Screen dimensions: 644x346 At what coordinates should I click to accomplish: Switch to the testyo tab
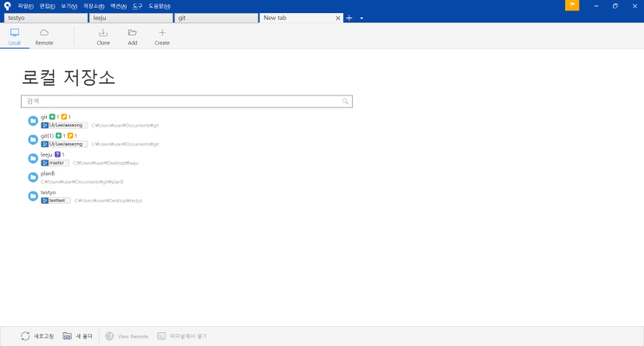(x=46, y=18)
